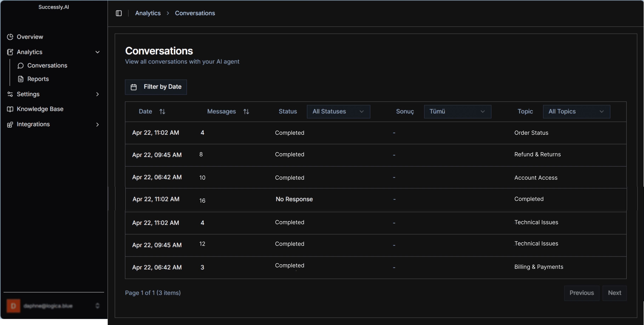The width and height of the screenshot is (644, 325).
Task: Click the message count 10 cell
Action: [202, 178]
